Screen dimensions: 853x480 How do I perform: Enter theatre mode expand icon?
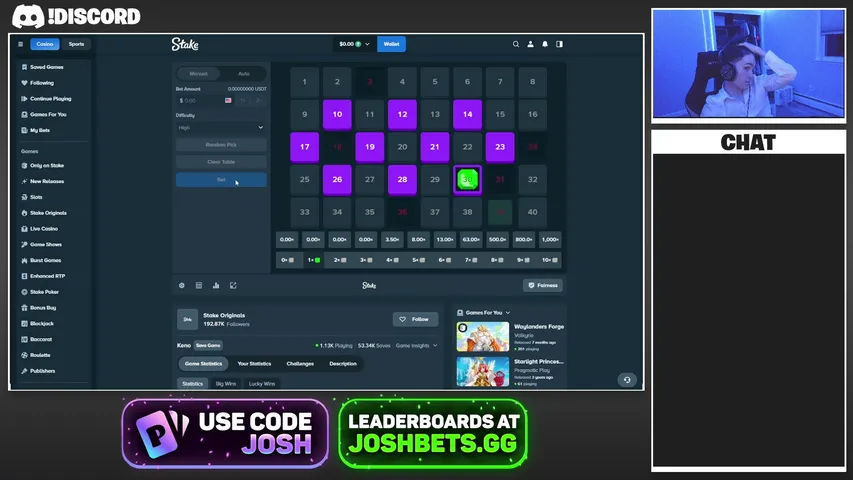point(233,285)
